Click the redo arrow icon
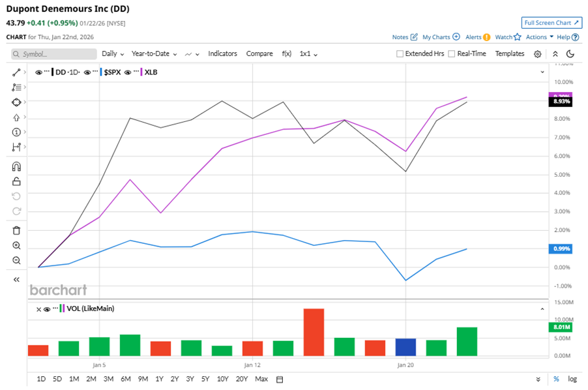Screen dimensions: 588x390 click(16, 211)
